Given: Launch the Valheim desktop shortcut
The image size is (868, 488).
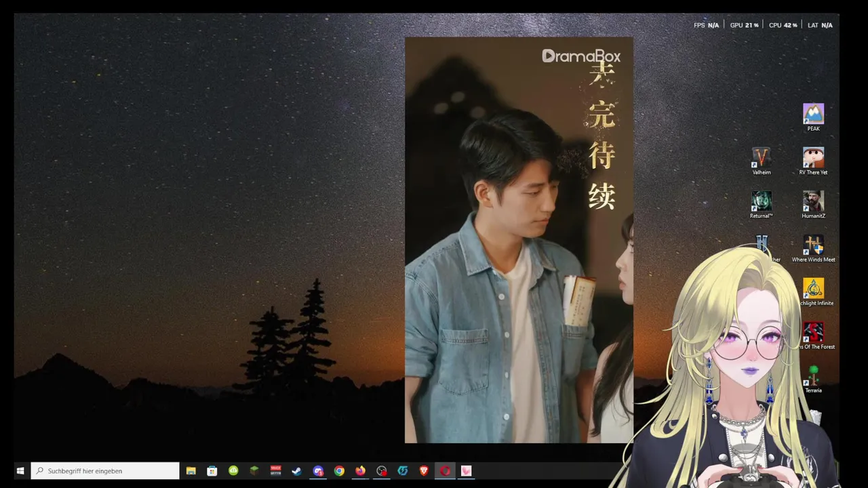Looking at the screenshot, I should click(762, 161).
